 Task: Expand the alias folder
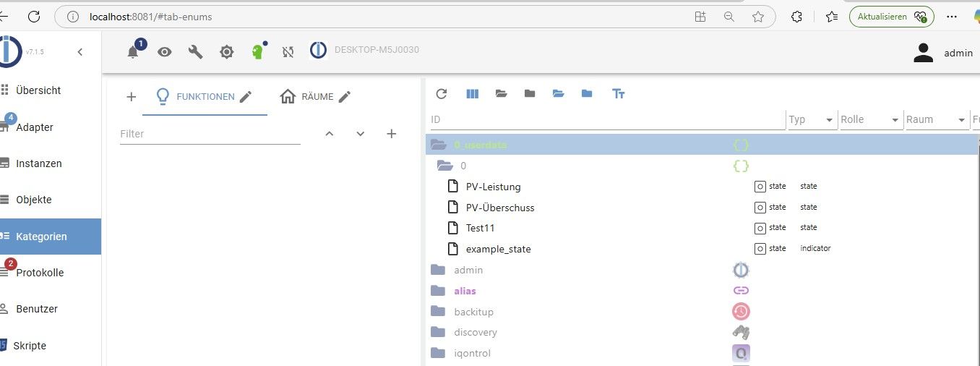click(438, 291)
